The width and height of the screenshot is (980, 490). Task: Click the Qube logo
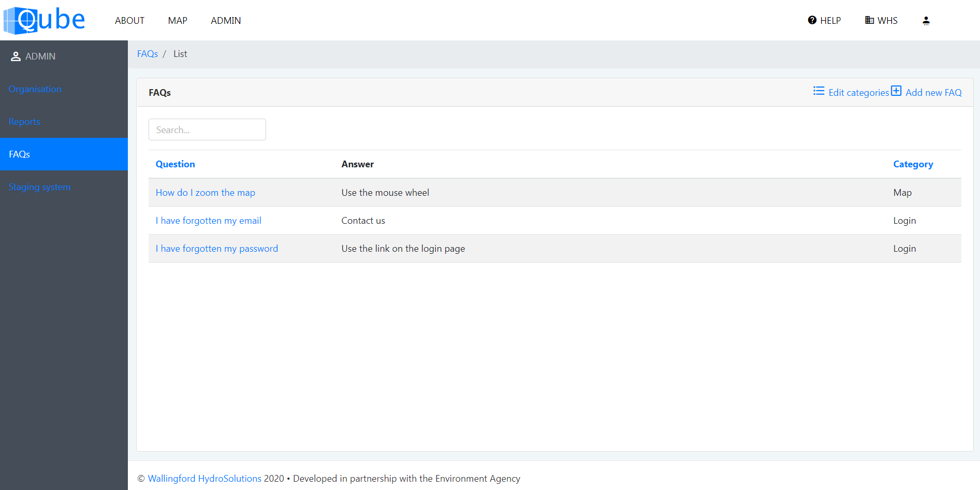pos(45,20)
